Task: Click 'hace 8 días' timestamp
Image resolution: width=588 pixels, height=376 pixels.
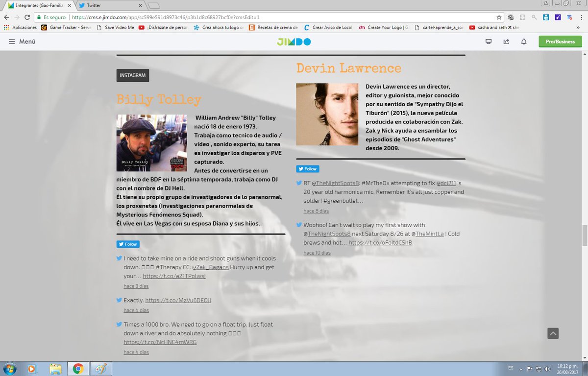Action: click(316, 211)
